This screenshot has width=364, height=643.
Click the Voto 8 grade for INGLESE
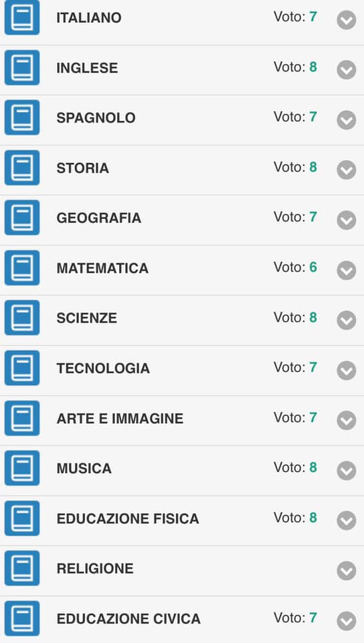click(x=295, y=67)
